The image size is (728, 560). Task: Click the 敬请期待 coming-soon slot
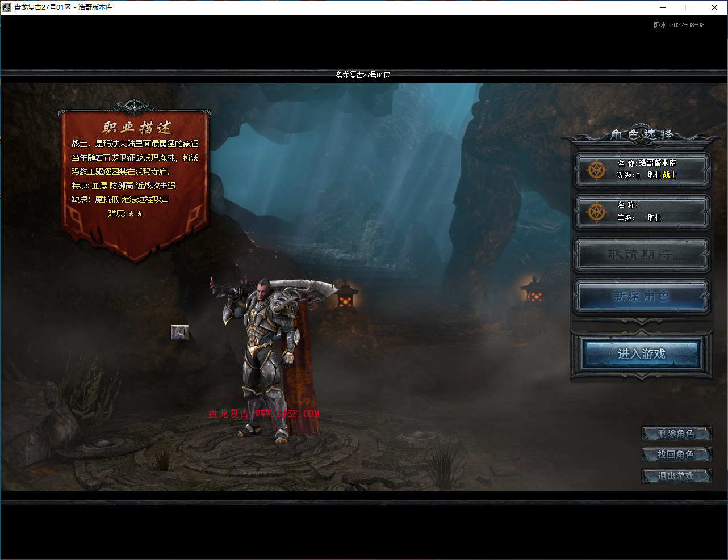coord(642,255)
